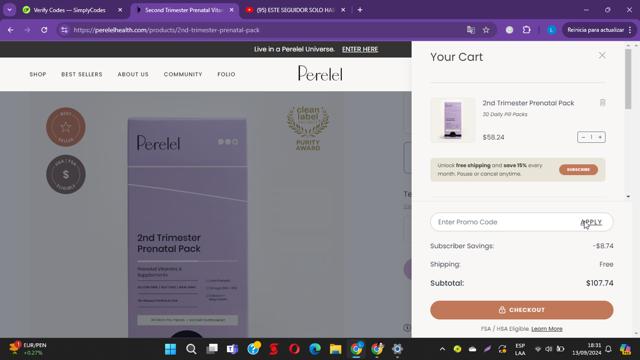Open the browser extensions puzzle icon
This screenshot has height=360, width=640.
tap(527, 30)
